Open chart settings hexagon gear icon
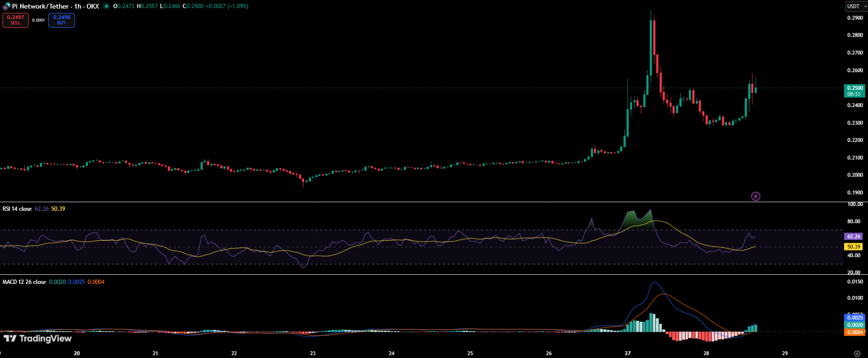 [x=857, y=354]
